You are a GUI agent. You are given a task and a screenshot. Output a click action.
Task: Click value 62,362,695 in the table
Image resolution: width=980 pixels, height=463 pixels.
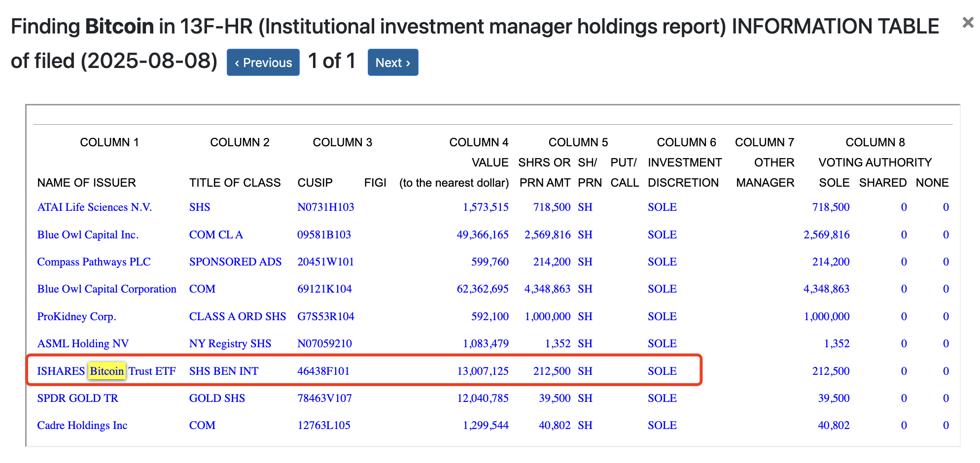[483, 289]
